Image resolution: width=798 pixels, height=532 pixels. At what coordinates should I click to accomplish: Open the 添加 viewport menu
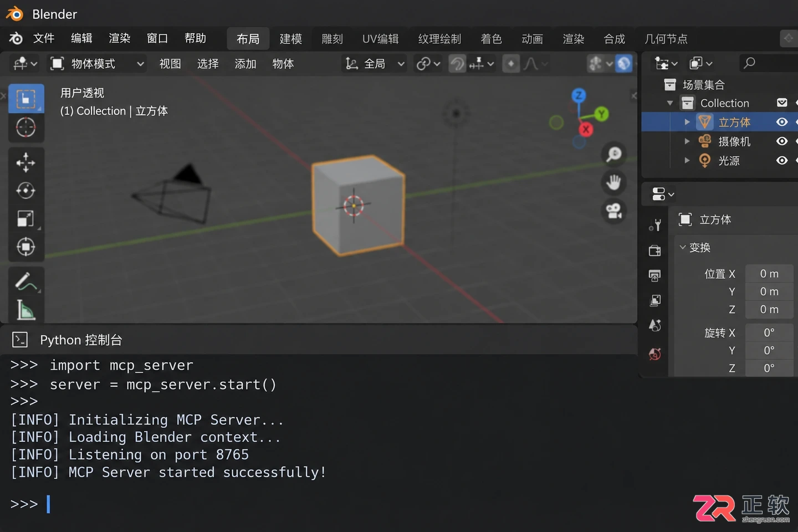click(245, 64)
